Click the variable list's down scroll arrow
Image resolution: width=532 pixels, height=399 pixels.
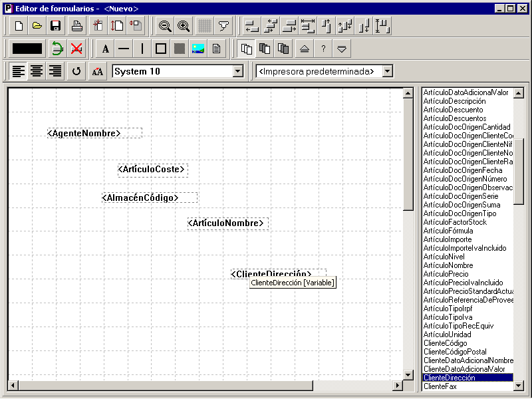(x=519, y=386)
